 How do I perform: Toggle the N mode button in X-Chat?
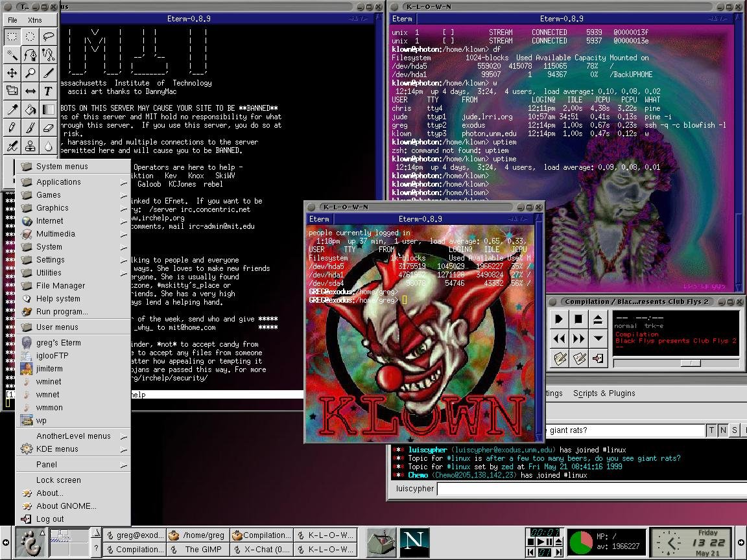pyautogui.click(x=723, y=430)
